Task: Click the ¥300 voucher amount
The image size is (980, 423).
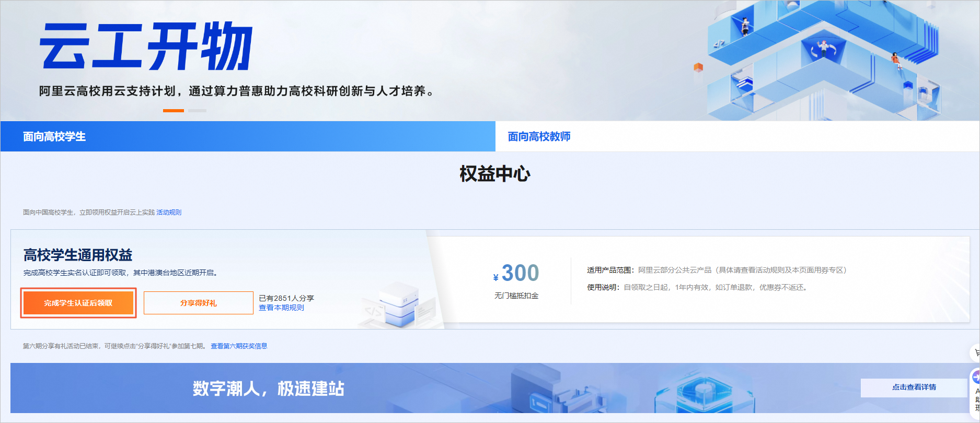Action: point(516,273)
